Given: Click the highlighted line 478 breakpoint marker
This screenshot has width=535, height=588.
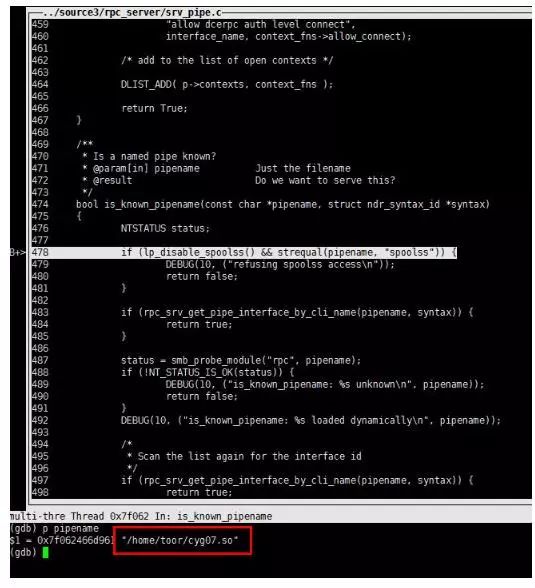Looking at the screenshot, I should (x=17, y=252).
